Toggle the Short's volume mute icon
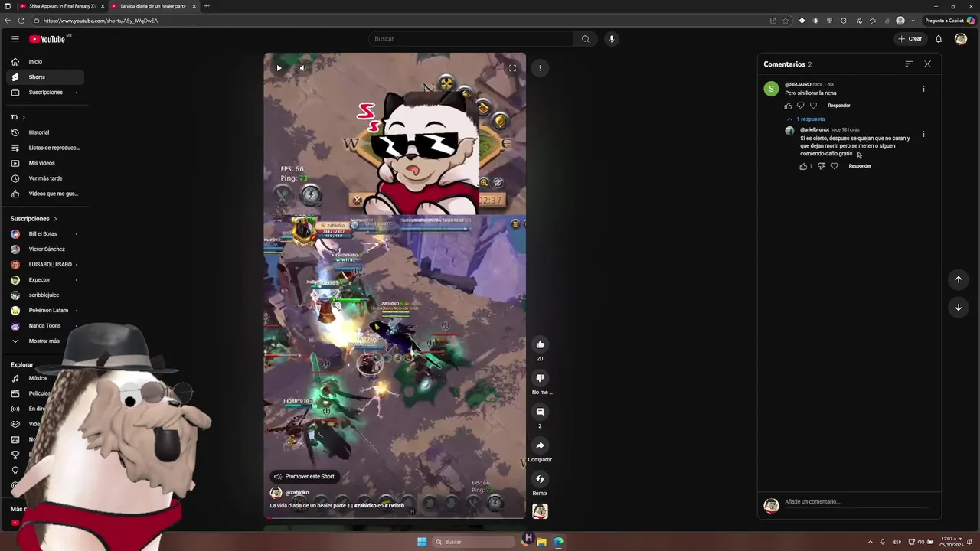980x551 pixels. click(x=302, y=68)
